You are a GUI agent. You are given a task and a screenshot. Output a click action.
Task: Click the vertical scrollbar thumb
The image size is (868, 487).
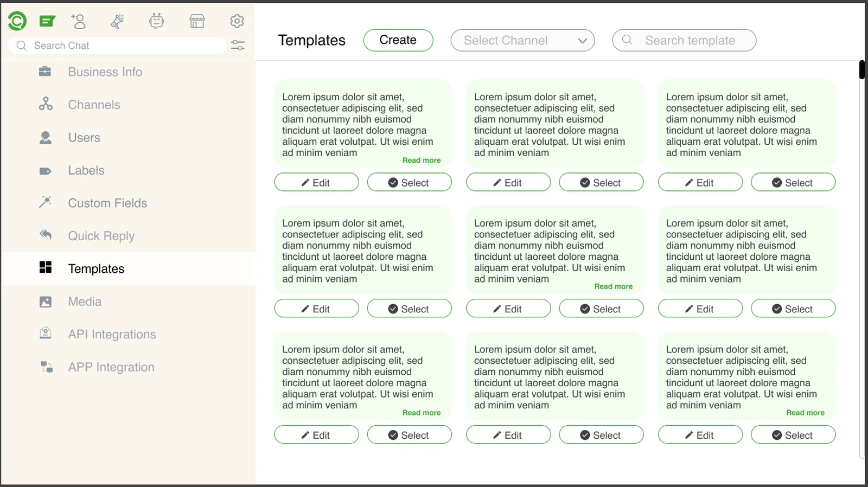coord(862,70)
